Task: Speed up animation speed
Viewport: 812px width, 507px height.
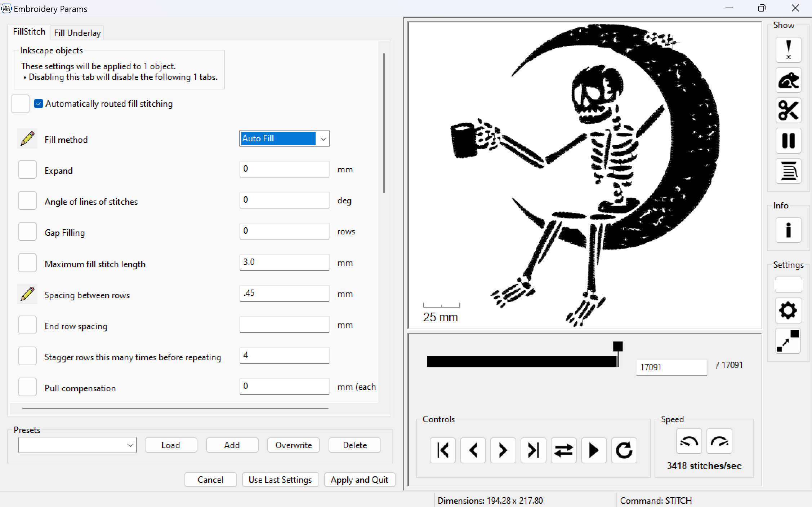Action: point(719,441)
